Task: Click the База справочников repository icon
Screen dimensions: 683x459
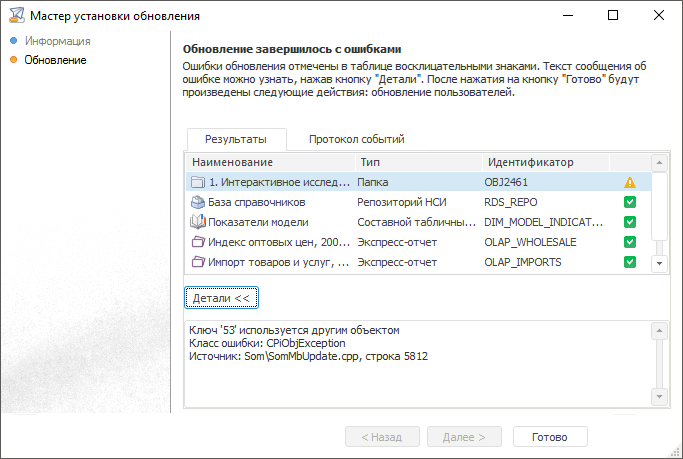Action: tap(197, 202)
